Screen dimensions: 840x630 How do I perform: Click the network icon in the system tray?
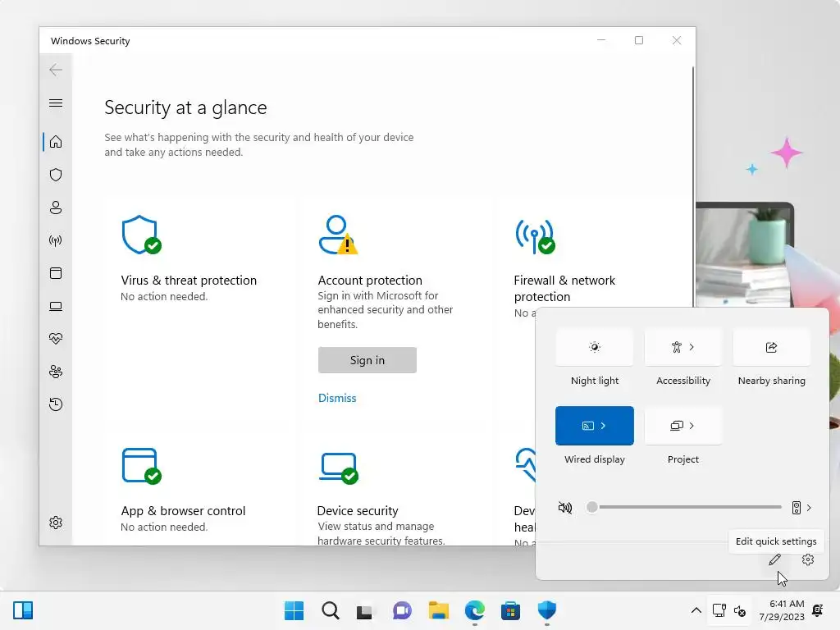719,610
